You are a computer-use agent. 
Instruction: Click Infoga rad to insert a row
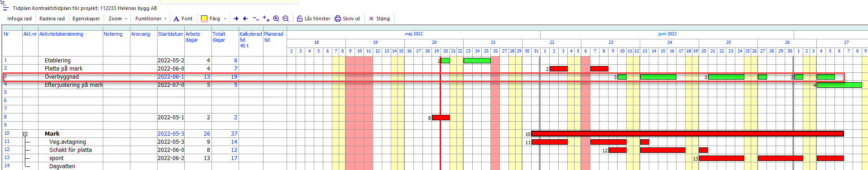19,19
